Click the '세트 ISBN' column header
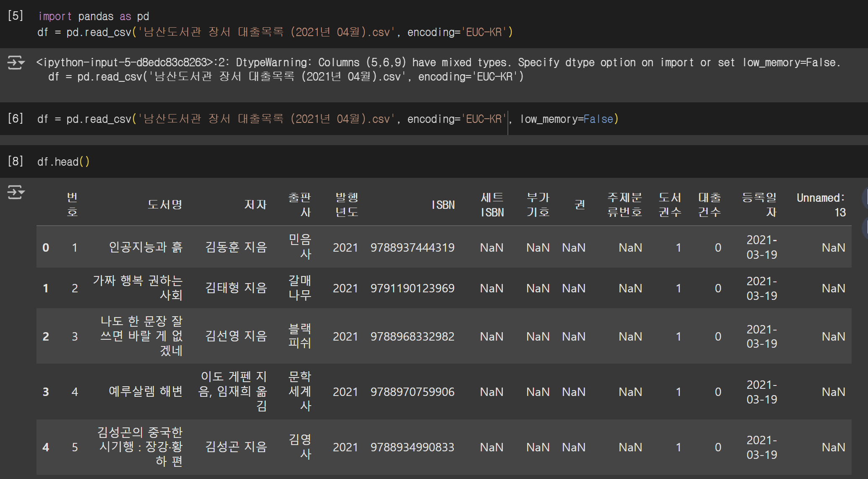The image size is (868, 479). coord(492,205)
